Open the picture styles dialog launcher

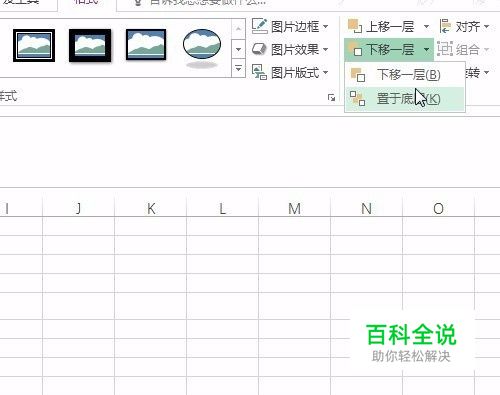point(331,98)
